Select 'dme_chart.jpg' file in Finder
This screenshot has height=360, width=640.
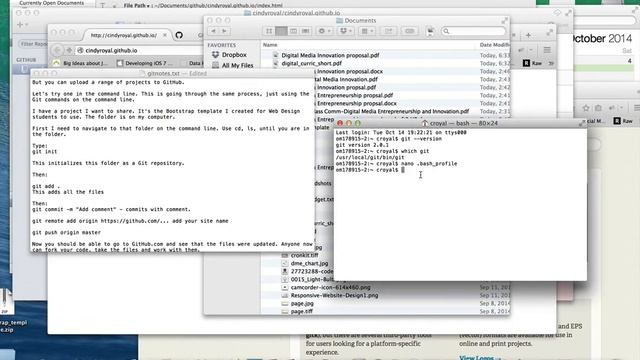(309, 264)
